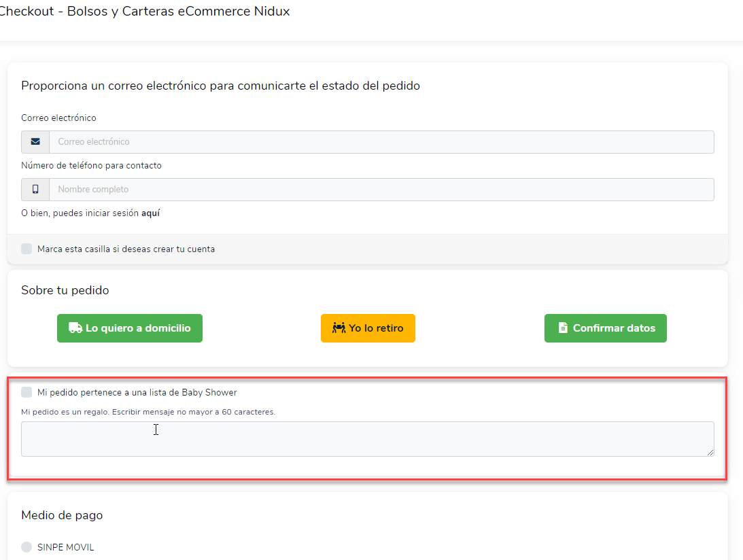The height and width of the screenshot is (560, 743).
Task: Click the 'Confirmar datos' button
Action: [605, 328]
